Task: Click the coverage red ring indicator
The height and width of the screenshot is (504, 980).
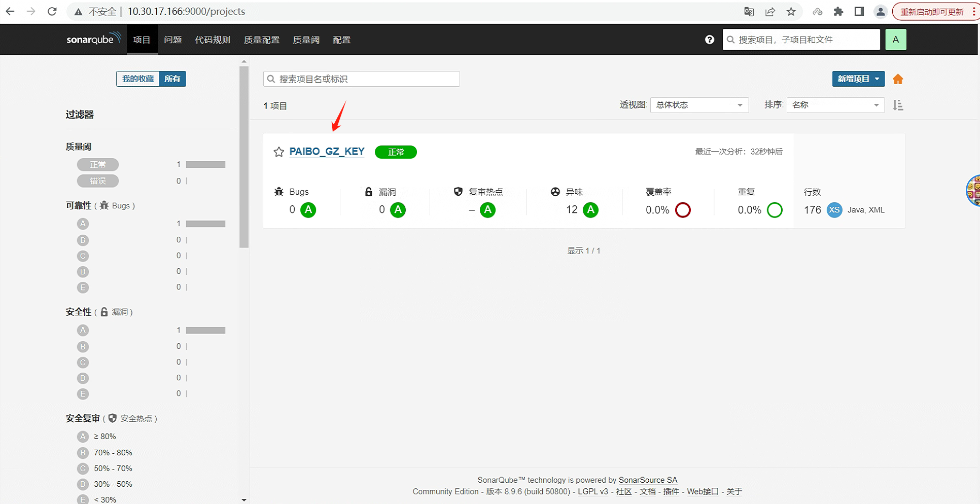Action: [683, 209]
